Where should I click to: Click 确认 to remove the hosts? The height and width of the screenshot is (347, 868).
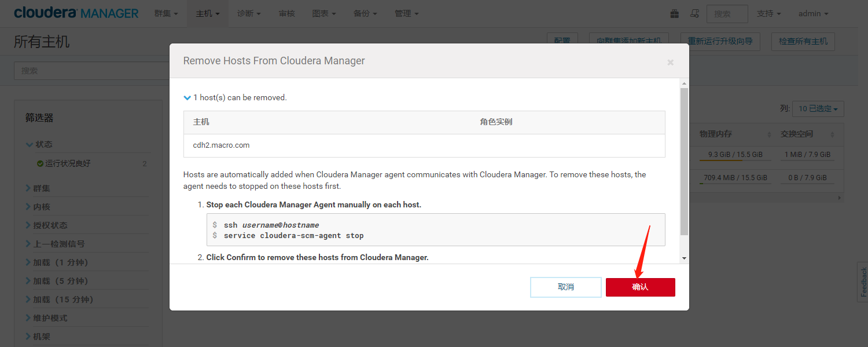coord(640,287)
